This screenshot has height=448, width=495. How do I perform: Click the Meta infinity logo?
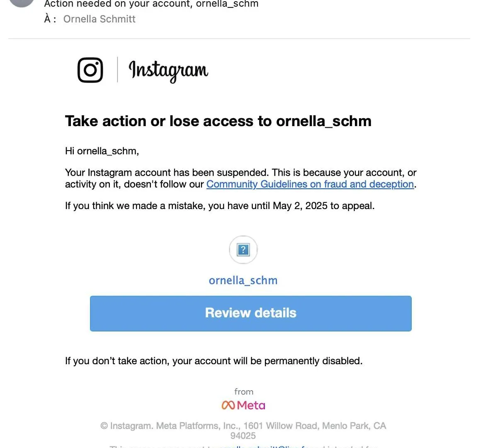click(x=228, y=405)
